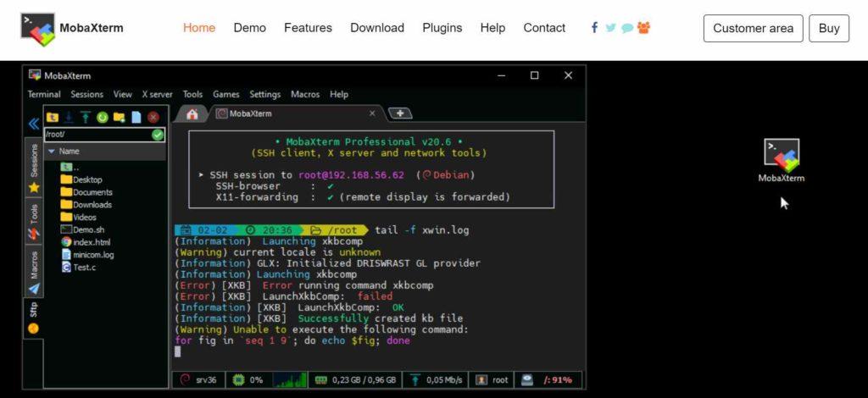Click the MobaXterm logo in website header
Viewport: 868px width, 398px height.
coord(38,29)
